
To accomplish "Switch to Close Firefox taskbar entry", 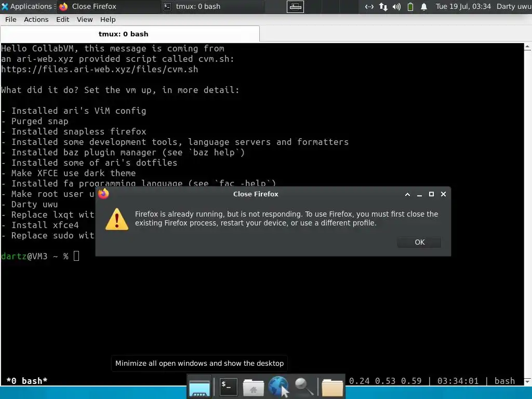I will (x=109, y=6).
